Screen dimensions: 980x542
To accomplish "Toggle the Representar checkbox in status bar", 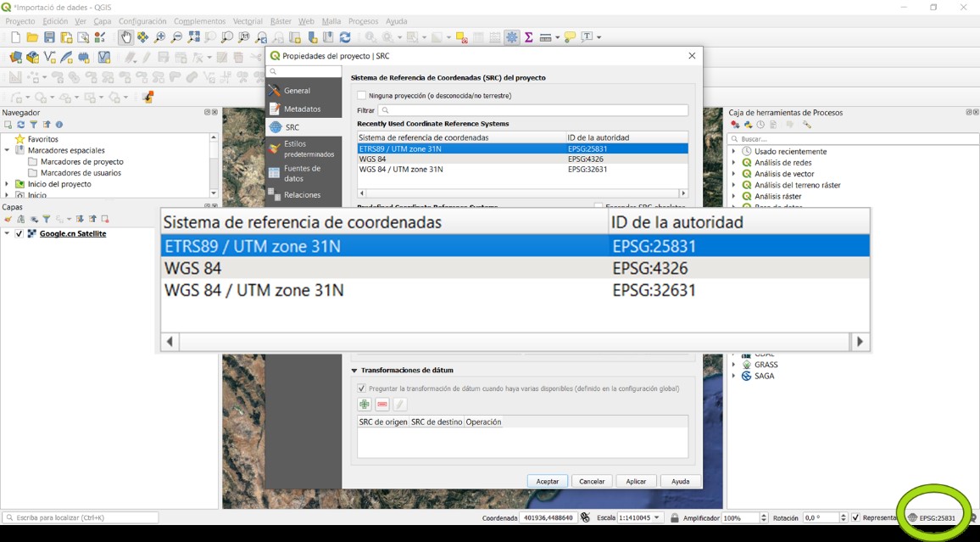I will 855,517.
